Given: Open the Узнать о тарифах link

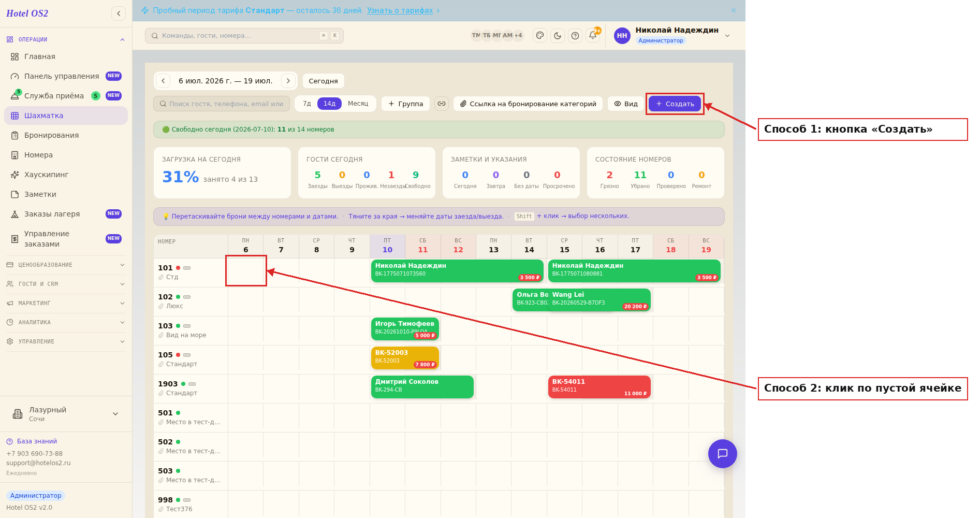Looking at the screenshot, I should click(400, 10).
